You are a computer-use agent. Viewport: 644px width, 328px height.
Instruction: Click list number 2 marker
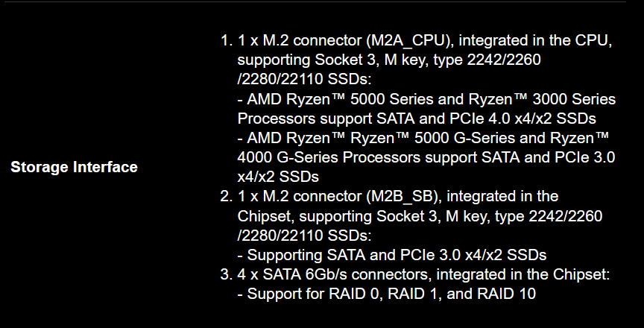pyautogui.click(x=227, y=196)
